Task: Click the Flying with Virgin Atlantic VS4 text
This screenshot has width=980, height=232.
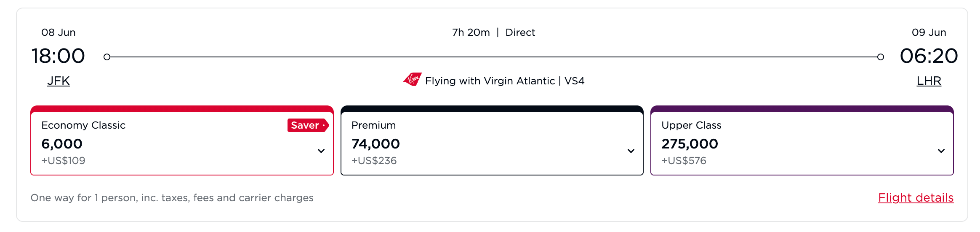Action: [505, 81]
